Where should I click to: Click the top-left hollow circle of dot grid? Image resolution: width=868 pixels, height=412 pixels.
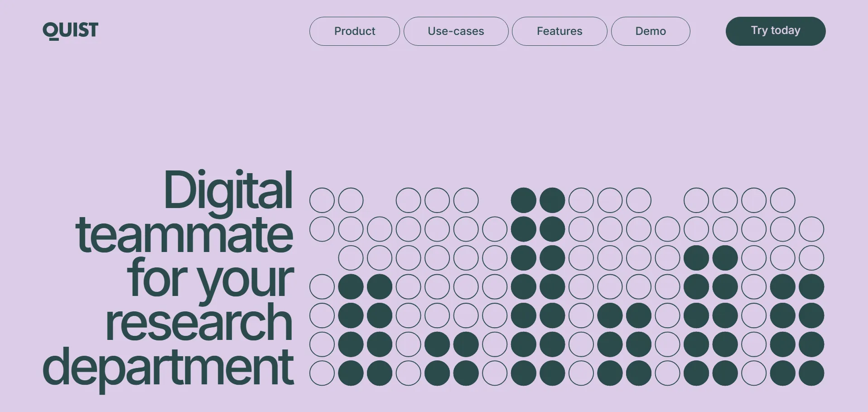click(x=322, y=200)
